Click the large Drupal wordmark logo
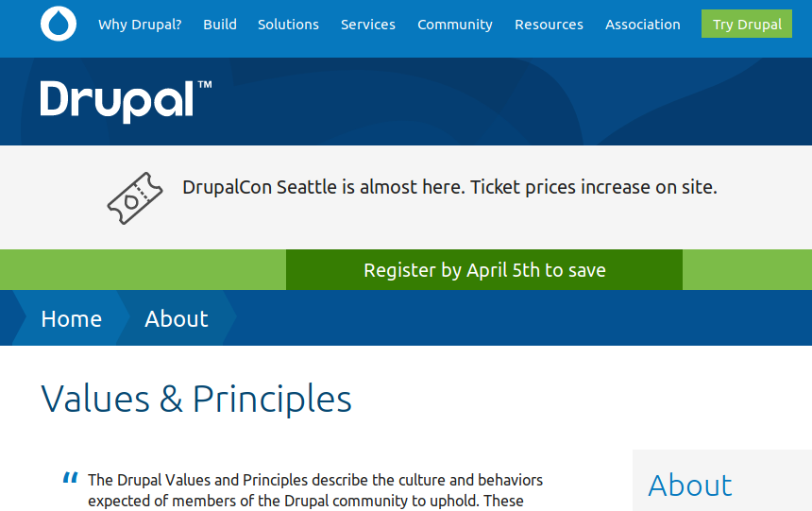The height and width of the screenshot is (511, 812). [126, 100]
